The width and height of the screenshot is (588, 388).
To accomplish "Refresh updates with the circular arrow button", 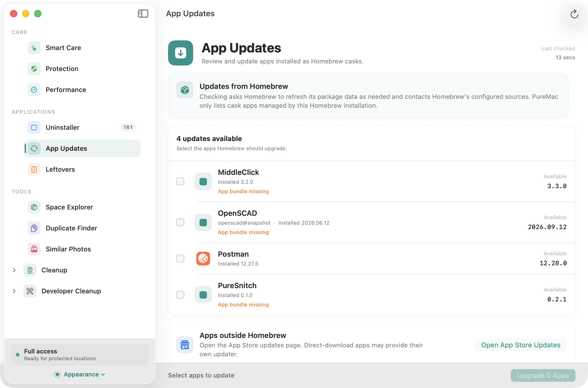I will [574, 14].
